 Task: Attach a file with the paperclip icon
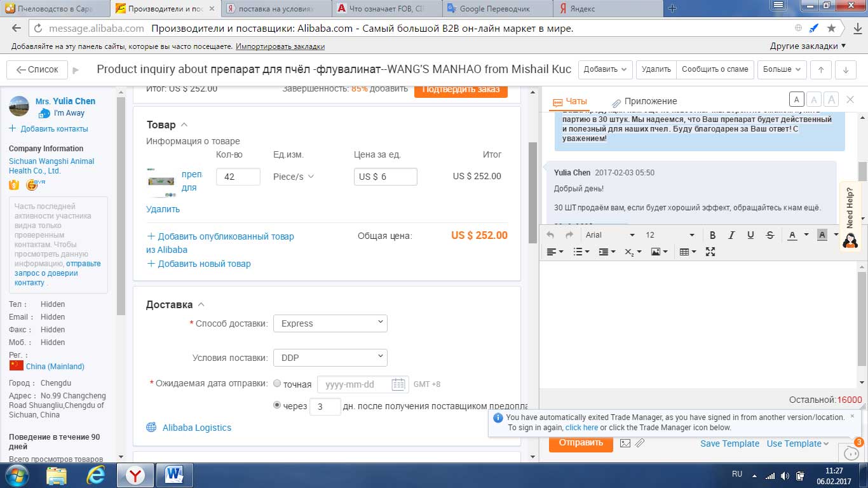(x=640, y=443)
